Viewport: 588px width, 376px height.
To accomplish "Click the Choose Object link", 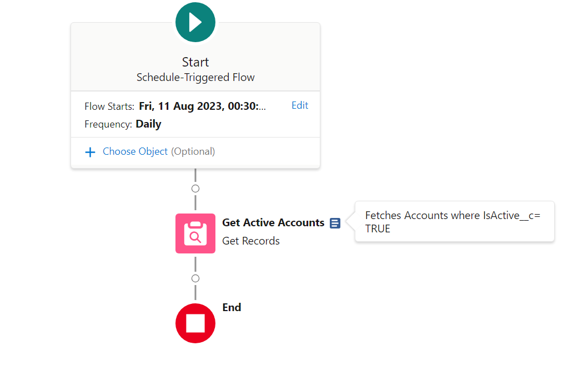I will click(x=135, y=151).
